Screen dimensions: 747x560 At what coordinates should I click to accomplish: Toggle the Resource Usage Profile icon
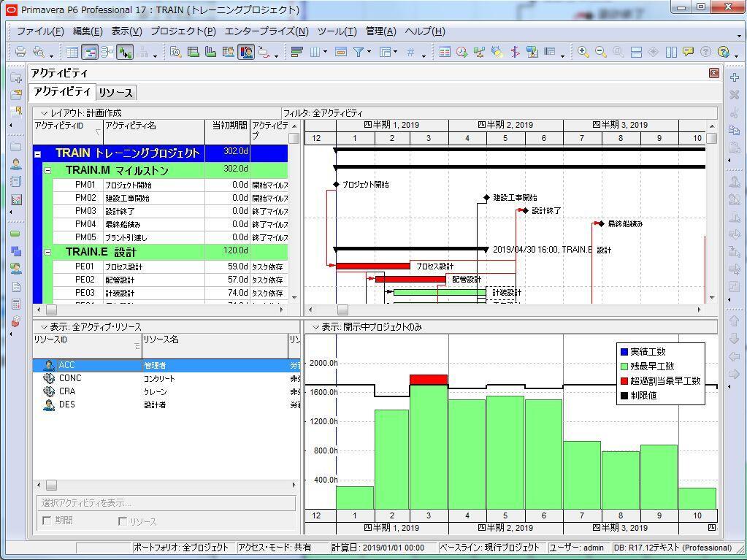[x=246, y=52]
